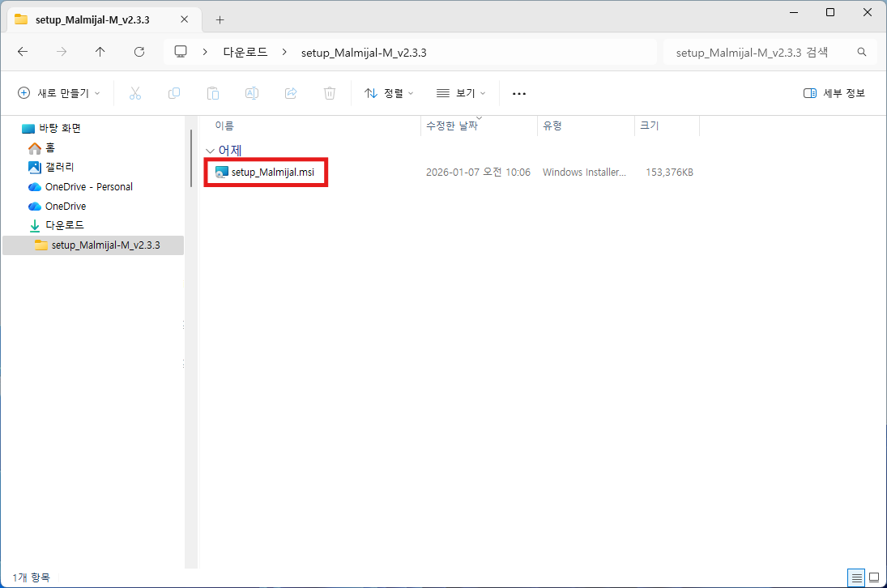Toggle the 세부 정보 details pane
Screen dimensions: 887x588
(834, 93)
